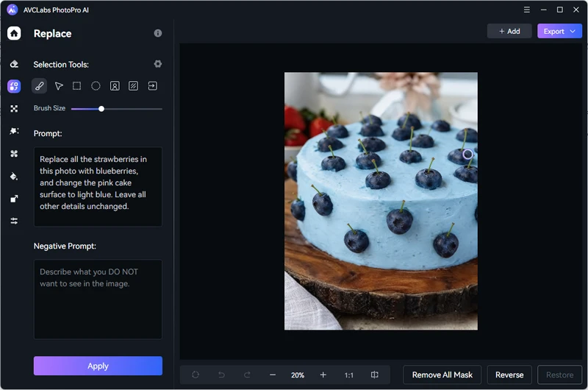Click the Negative Prompt text field
Viewport: 588px width, 390px height.
click(98, 299)
